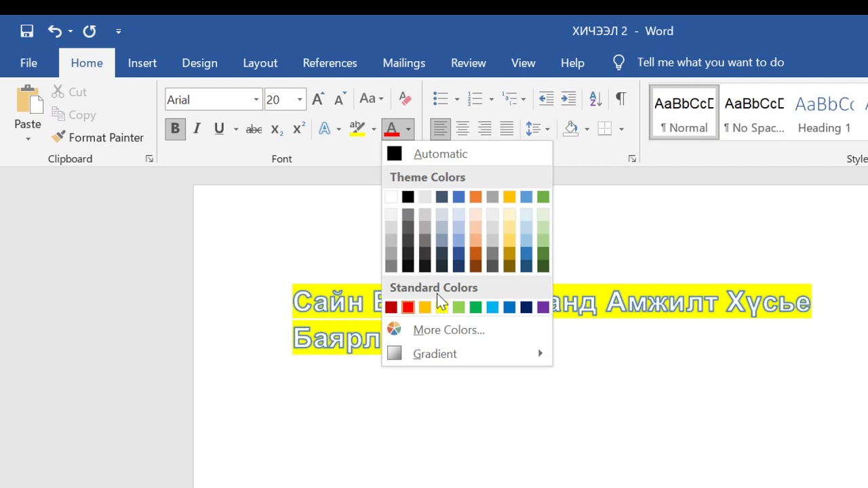Undo the last action
The image size is (868, 488).
pyautogui.click(x=55, y=31)
